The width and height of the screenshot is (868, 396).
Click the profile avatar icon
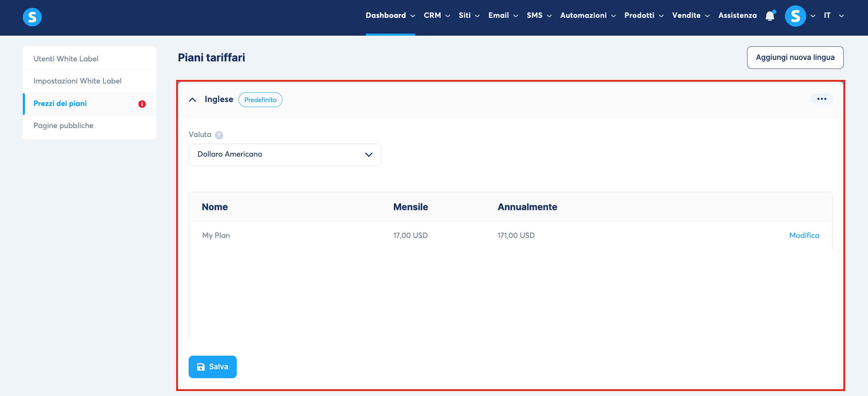[x=795, y=16]
